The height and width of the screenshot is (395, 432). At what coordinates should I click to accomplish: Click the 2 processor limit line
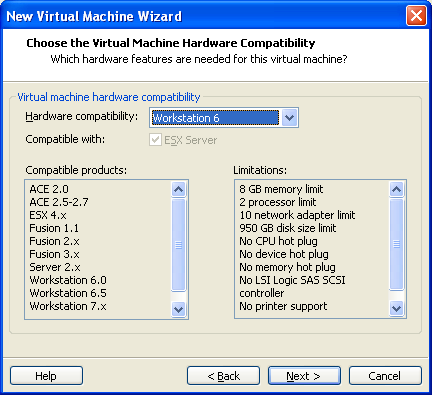pos(278,202)
